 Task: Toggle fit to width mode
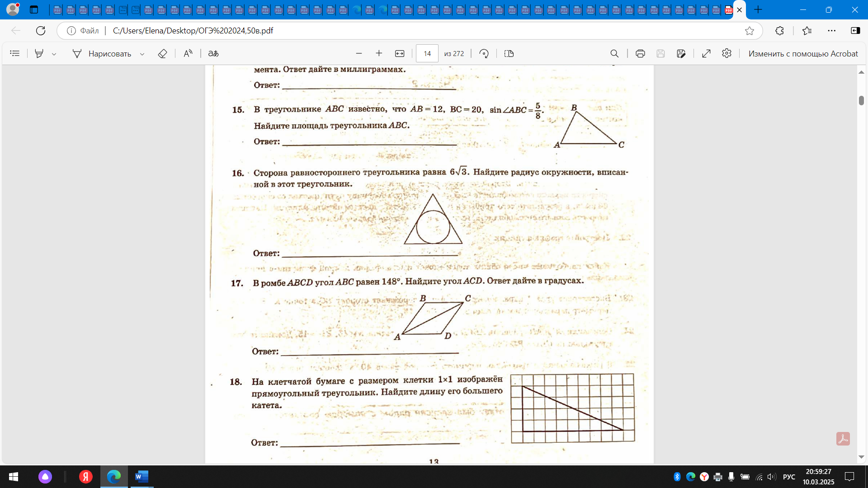[x=400, y=53]
